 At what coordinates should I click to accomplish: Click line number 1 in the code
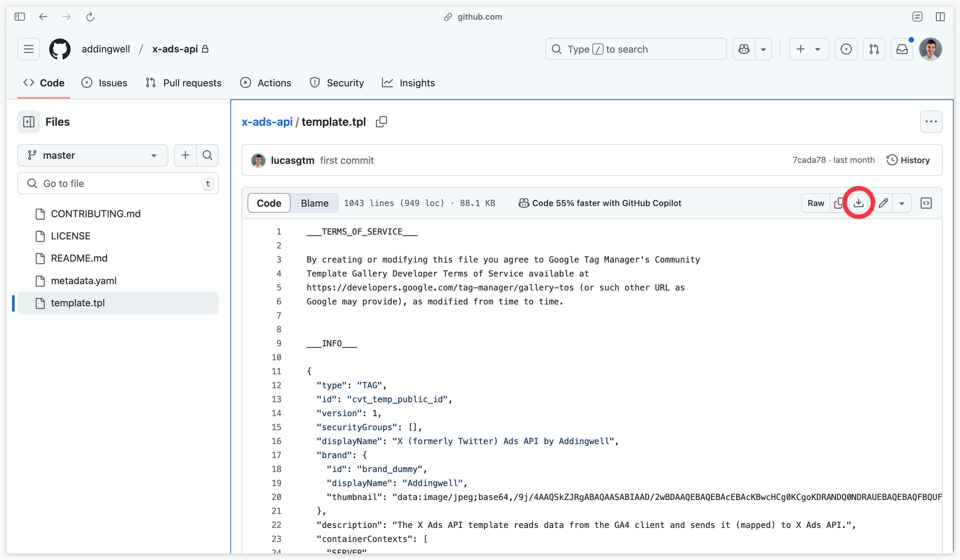pos(279,232)
